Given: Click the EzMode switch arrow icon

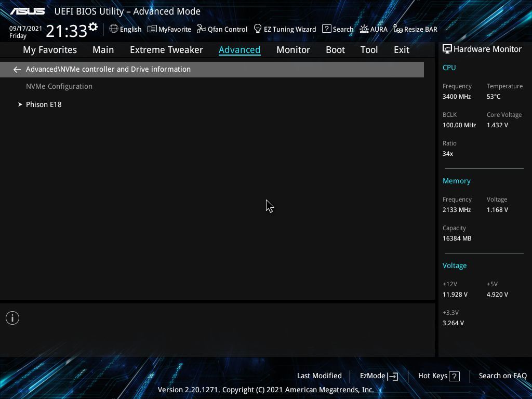Looking at the screenshot, I should (x=393, y=376).
